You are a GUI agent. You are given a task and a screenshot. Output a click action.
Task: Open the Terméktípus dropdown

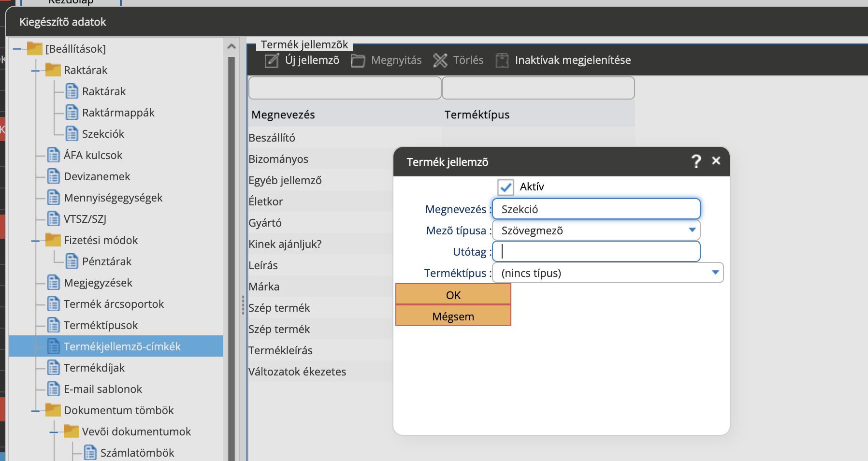click(715, 273)
